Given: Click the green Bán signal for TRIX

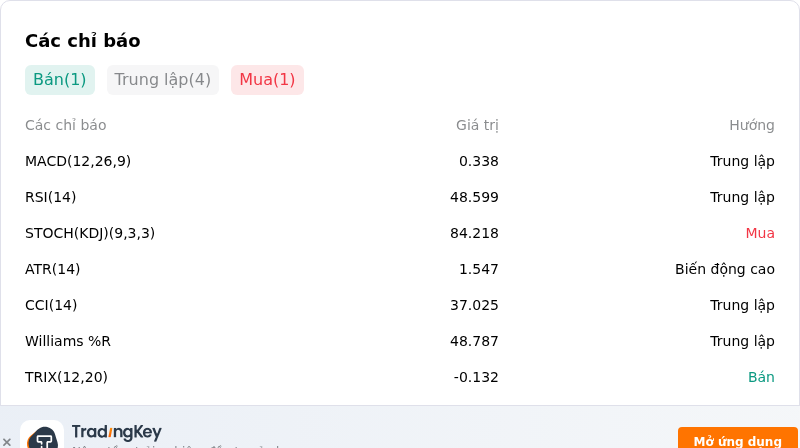Looking at the screenshot, I should [x=761, y=377].
